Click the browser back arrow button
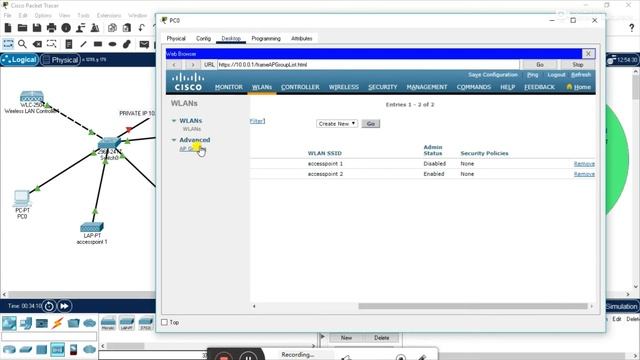This screenshot has height=360, width=640. pyautogui.click(x=174, y=64)
